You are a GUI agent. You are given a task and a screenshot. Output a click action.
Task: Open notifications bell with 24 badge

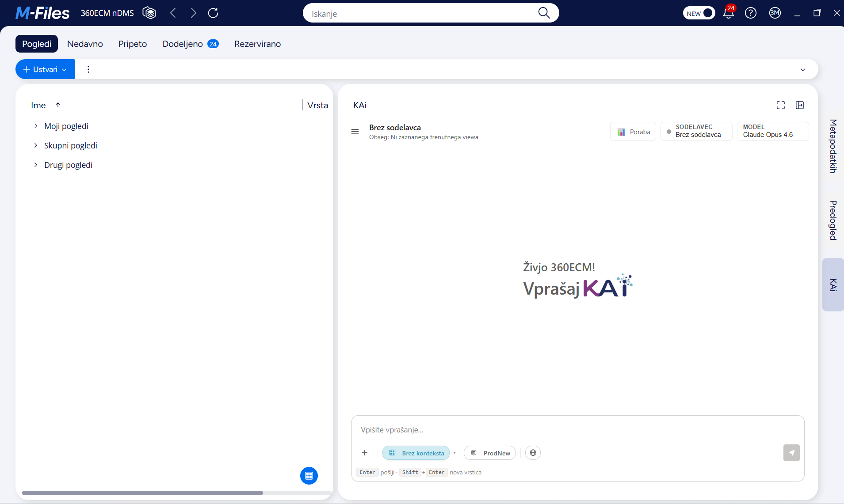729,12
